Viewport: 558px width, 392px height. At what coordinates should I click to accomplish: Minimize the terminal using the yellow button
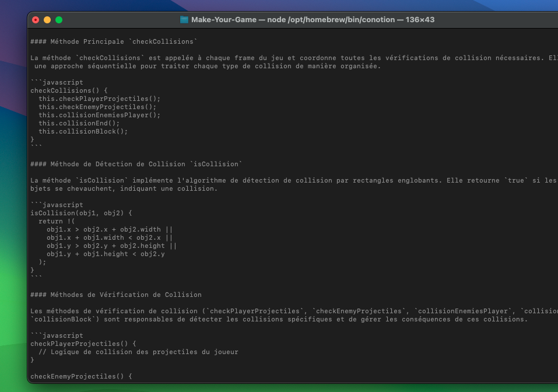[x=47, y=20]
